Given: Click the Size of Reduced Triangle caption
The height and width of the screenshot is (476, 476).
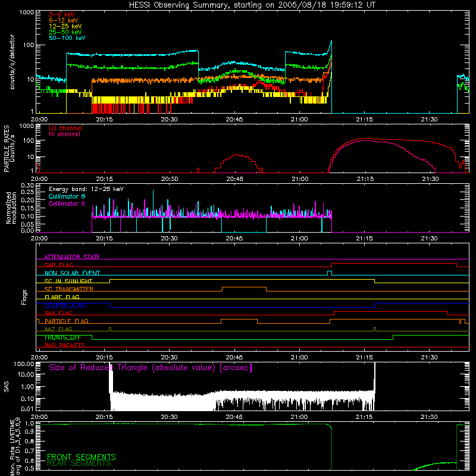Looking at the screenshot, I should click(151, 368).
